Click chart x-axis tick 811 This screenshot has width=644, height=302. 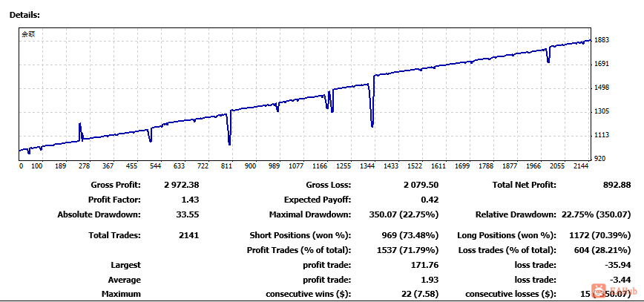pyautogui.click(x=227, y=166)
